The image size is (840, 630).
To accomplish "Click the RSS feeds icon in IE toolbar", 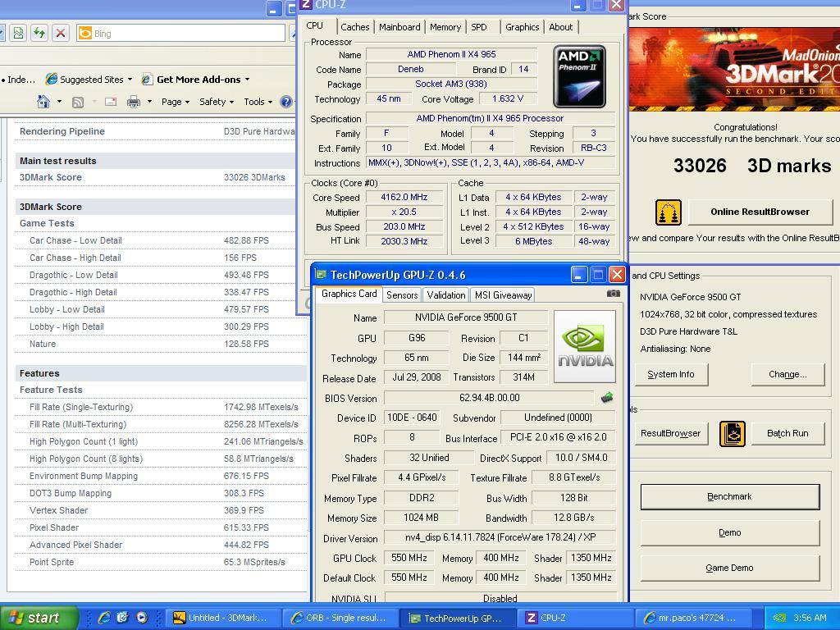I will coord(78,102).
